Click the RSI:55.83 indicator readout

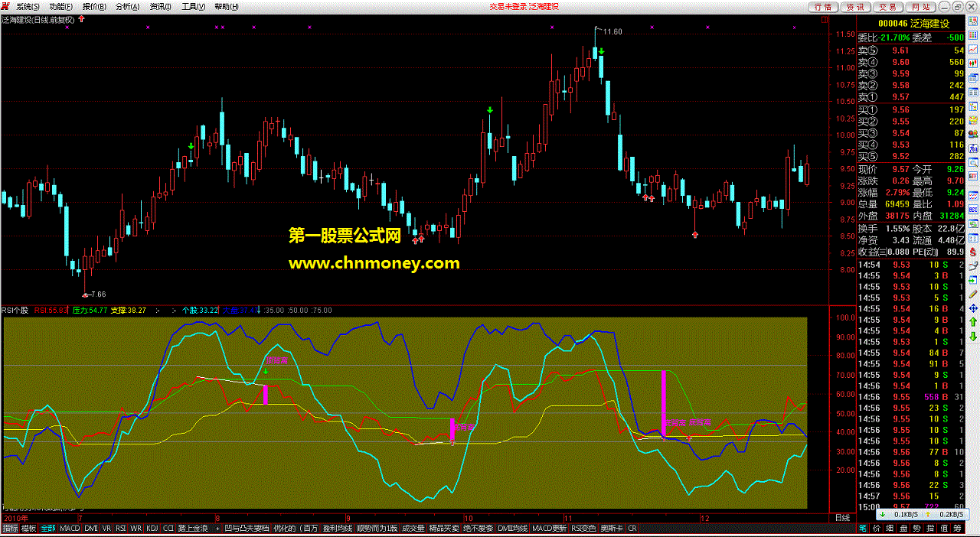(51, 311)
